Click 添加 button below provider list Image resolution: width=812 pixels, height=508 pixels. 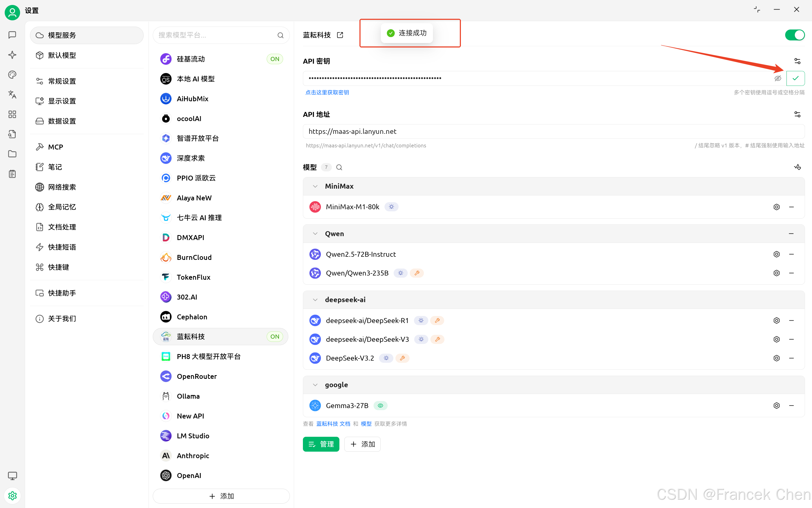[221, 496]
